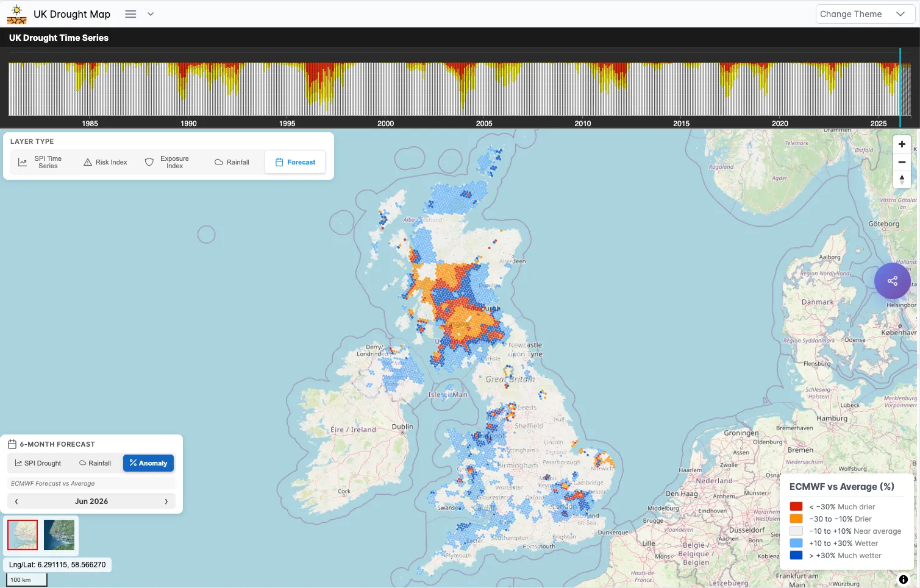Toggle the Anomaly forecast mode
Image resolution: width=920 pixels, height=588 pixels.
pos(148,463)
